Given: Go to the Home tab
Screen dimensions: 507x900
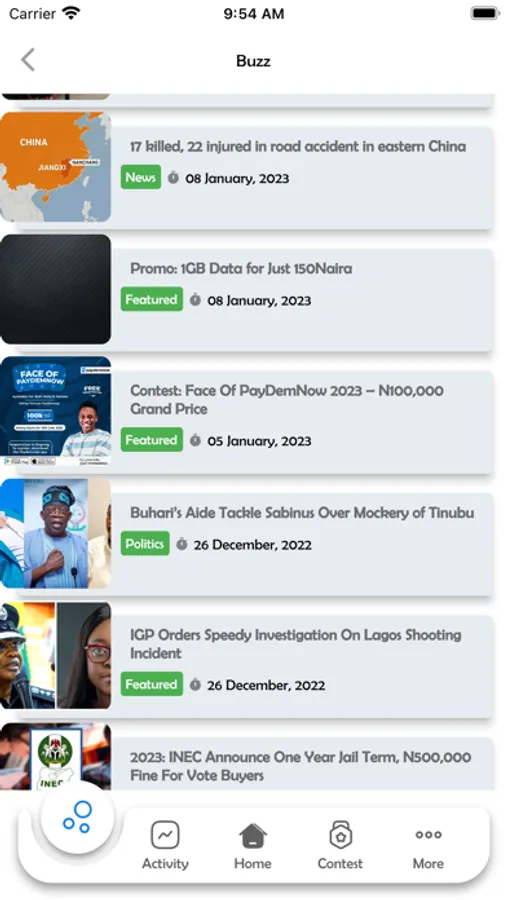Looking at the screenshot, I should (x=253, y=845).
